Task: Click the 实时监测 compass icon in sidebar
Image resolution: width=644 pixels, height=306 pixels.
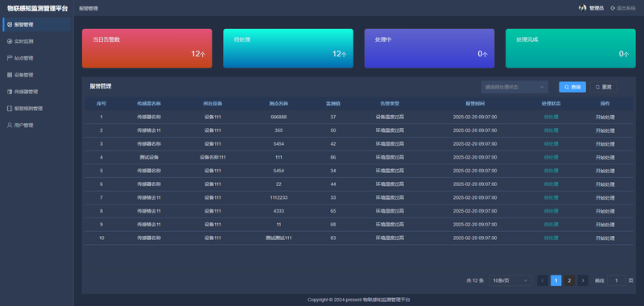Action: [10, 42]
